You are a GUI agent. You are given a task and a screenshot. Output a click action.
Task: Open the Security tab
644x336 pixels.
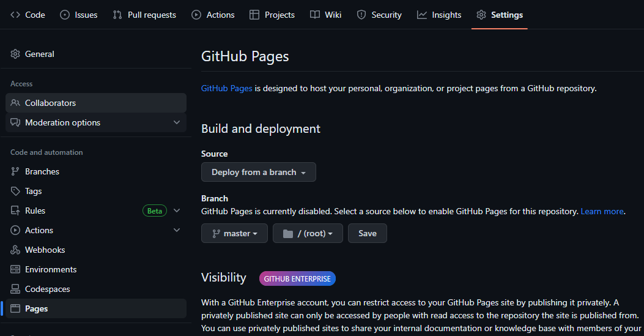(379, 15)
